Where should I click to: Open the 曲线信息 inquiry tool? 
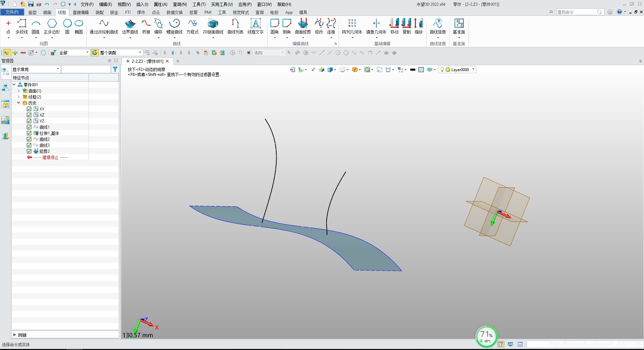[x=438, y=26]
